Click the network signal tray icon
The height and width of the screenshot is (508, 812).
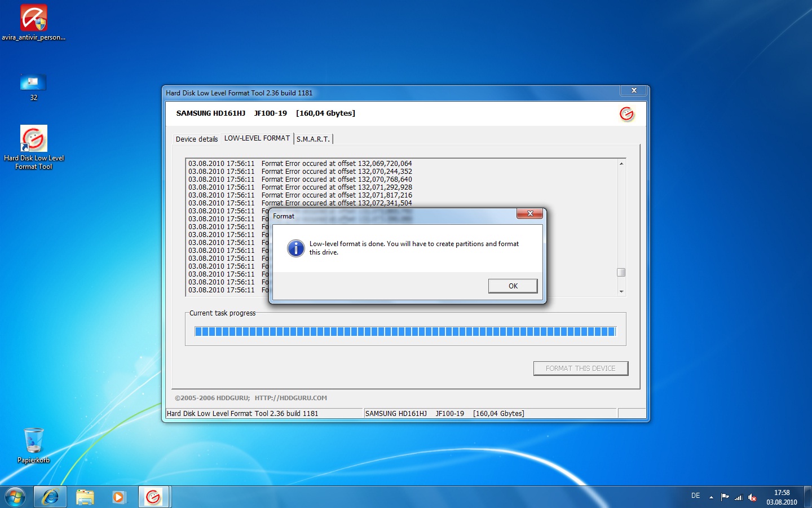[739, 497]
